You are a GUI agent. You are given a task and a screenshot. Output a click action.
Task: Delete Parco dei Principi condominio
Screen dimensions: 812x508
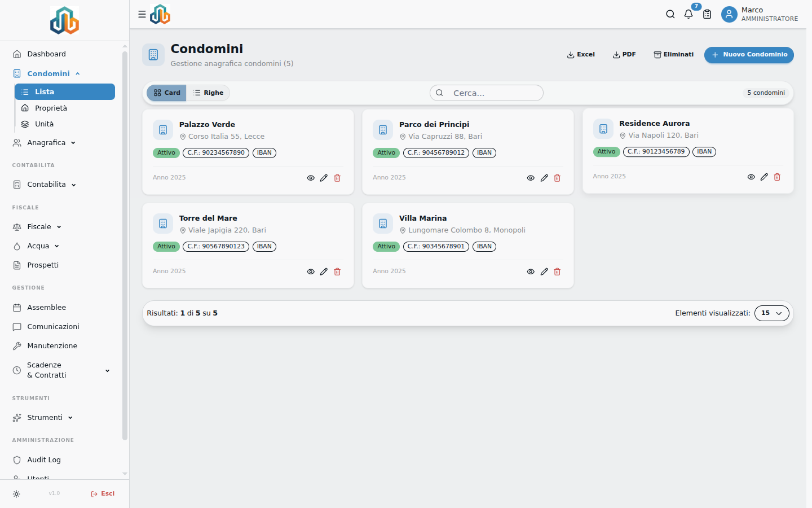point(557,178)
